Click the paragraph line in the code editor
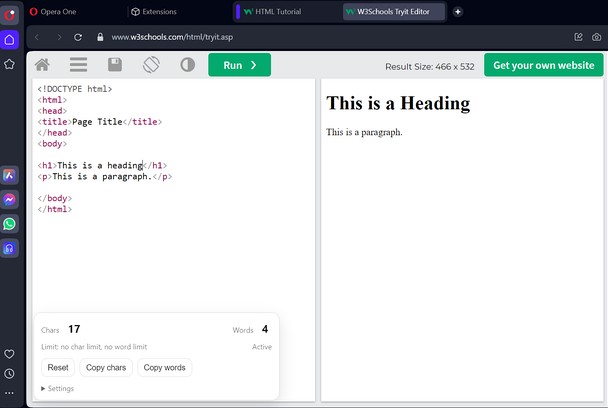Image resolution: width=608 pixels, height=408 pixels. pos(105,176)
